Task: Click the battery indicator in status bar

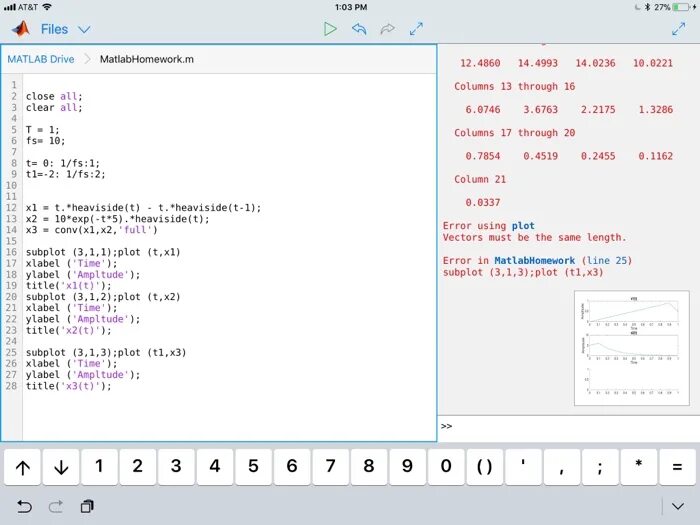Action: pyautogui.click(x=682, y=7)
